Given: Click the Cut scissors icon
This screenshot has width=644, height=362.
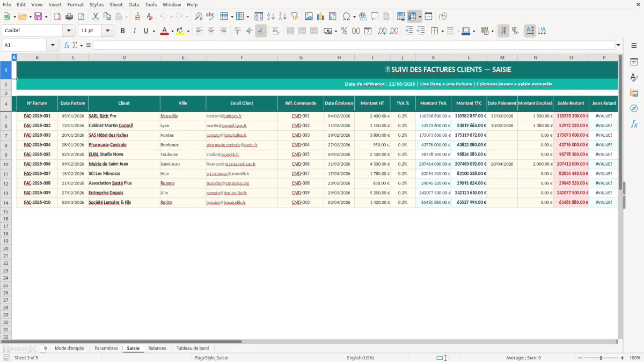Looking at the screenshot, I should 95,17.
